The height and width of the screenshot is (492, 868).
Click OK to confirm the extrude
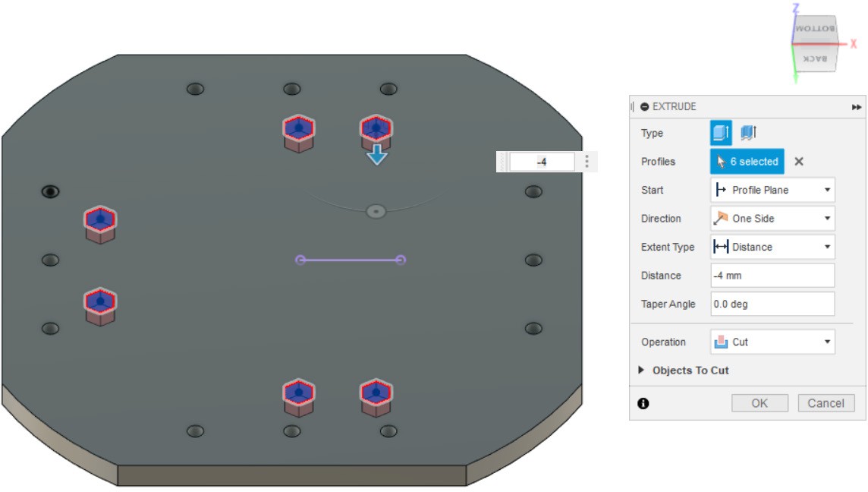click(x=759, y=403)
